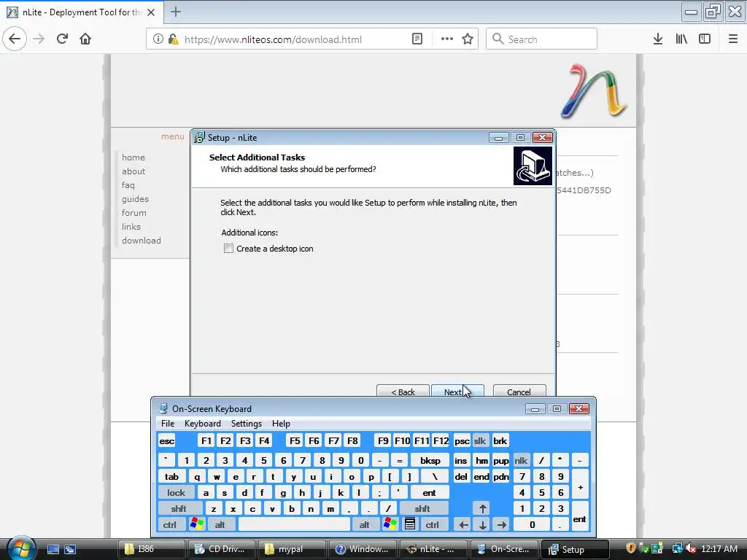
Task: Click the Back button in Setup
Action: point(403,391)
